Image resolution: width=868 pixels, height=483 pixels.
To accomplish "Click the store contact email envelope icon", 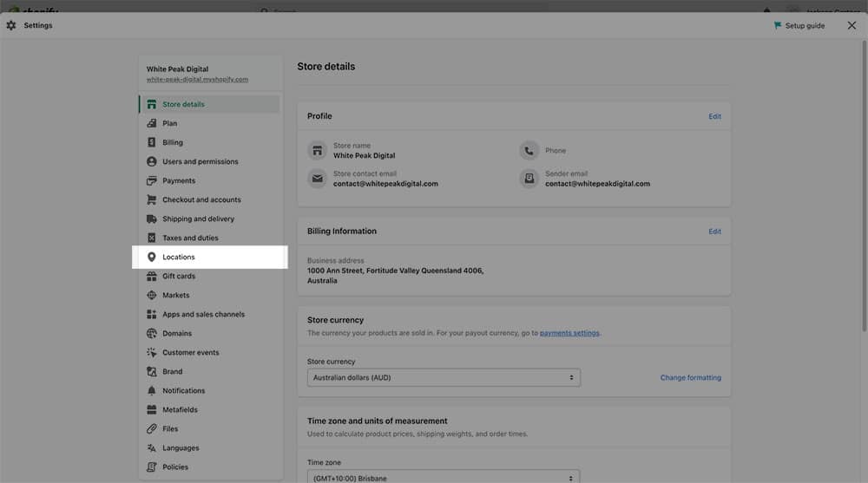I will point(317,178).
